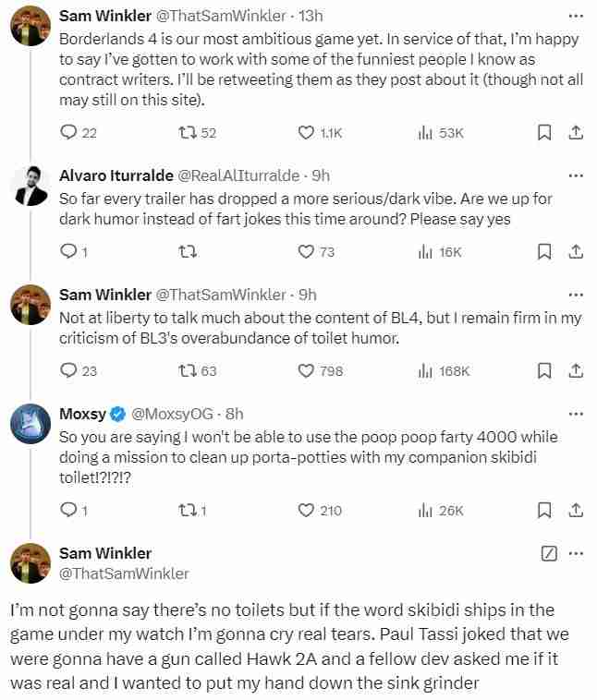
Task: Open more options on first tweet
Action: tap(576, 17)
